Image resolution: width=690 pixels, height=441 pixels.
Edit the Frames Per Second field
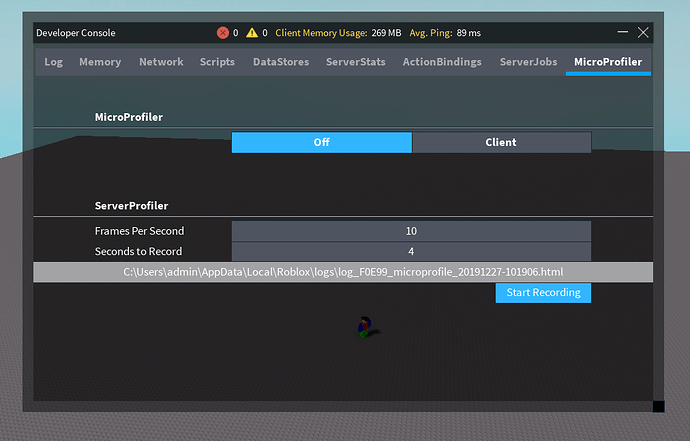click(x=411, y=231)
